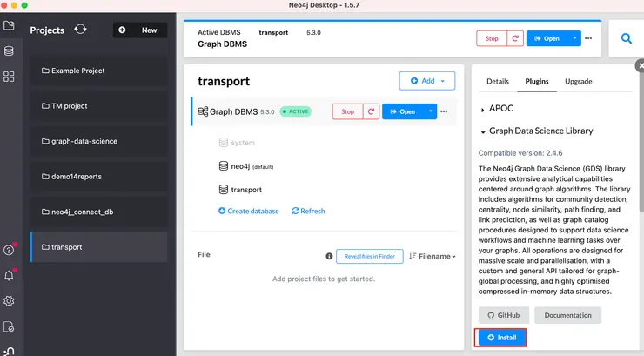Open the DBMS list sidebar icon
The image size is (644, 356).
point(9,50)
